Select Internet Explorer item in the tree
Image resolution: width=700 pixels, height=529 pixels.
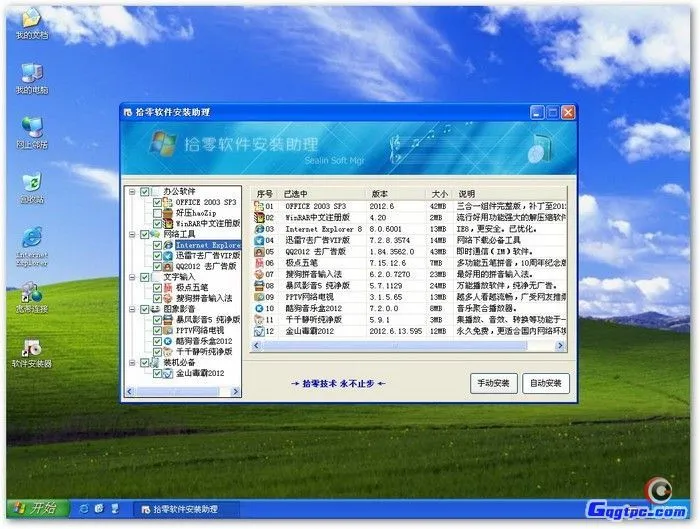208,245
